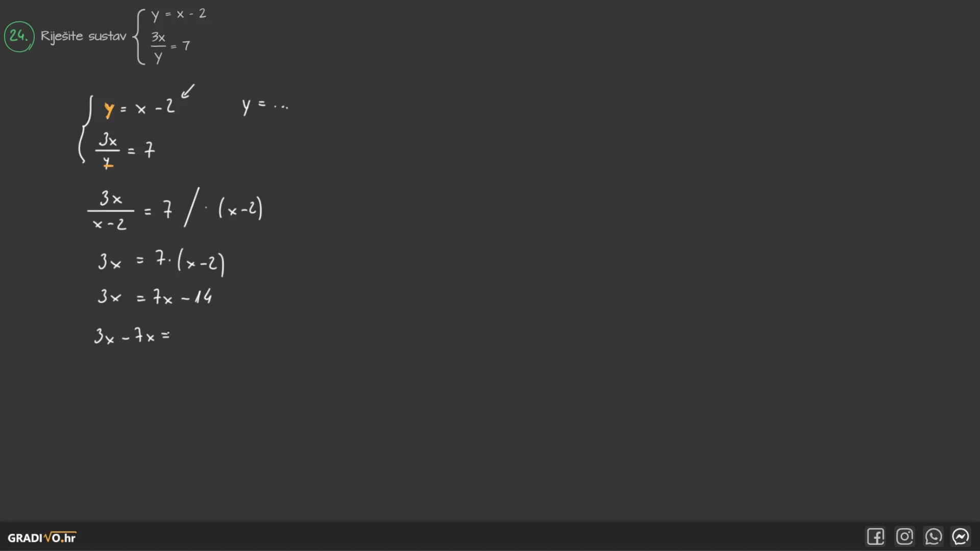Click the crossed-out orange y denominator

(x=108, y=164)
